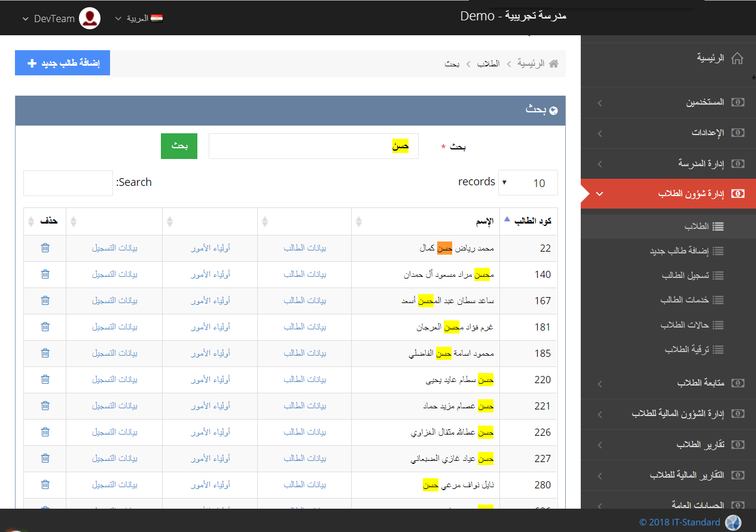The image size is (756, 532).
Task: Click the IT-Standard globe logo in footer
Action: [x=733, y=522]
